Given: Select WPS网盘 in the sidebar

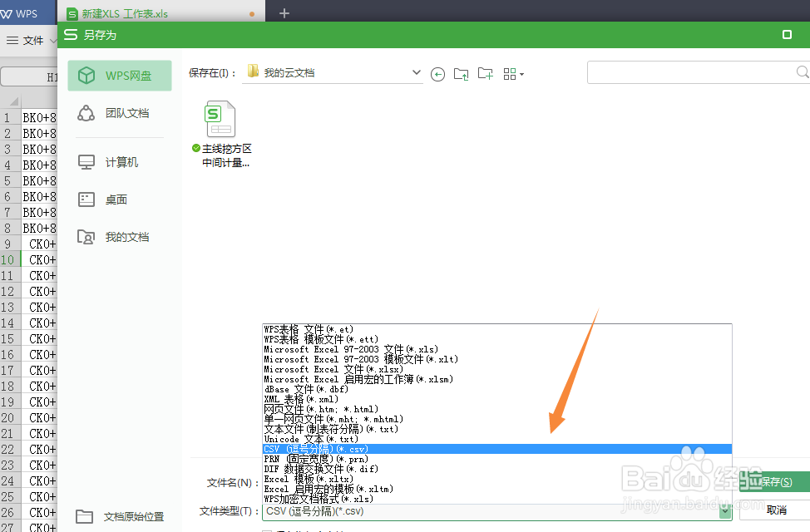Looking at the screenshot, I should coord(120,76).
